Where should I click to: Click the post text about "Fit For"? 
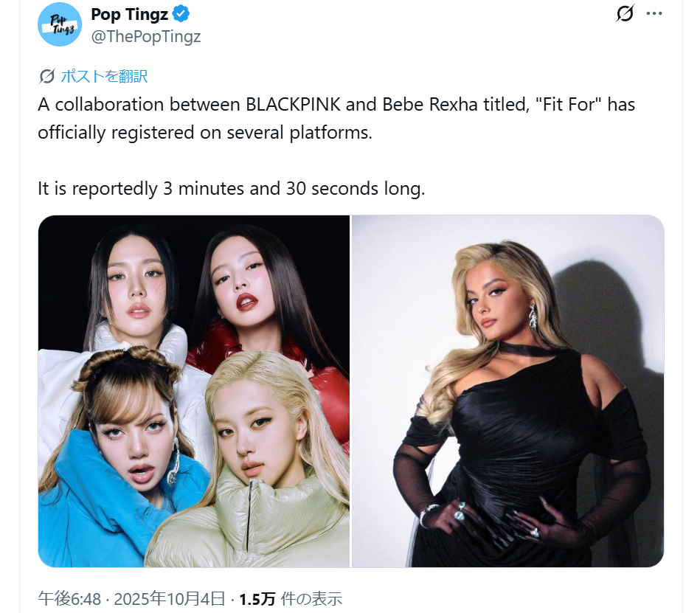pyautogui.click(x=336, y=118)
